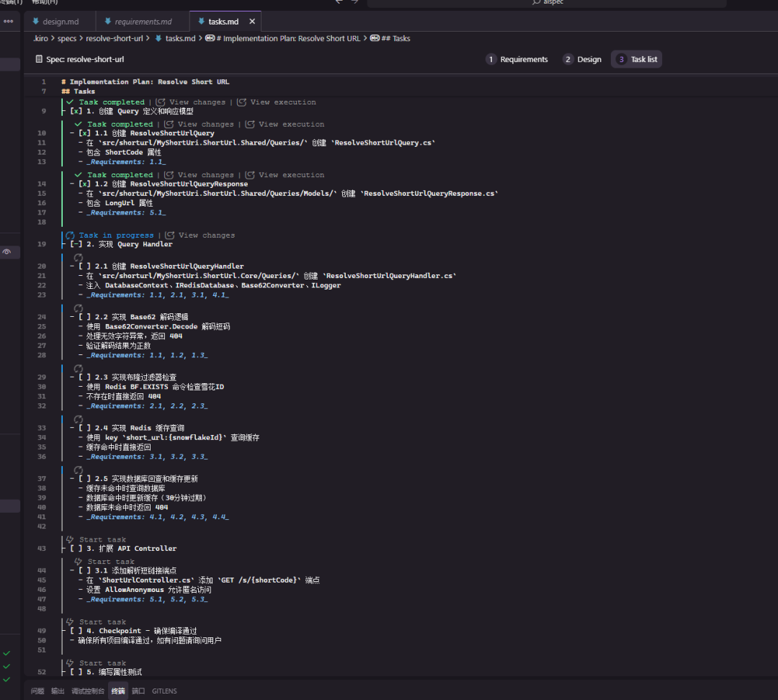Open the 终端 panel tab
The image size is (778, 700).
click(x=118, y=691)
